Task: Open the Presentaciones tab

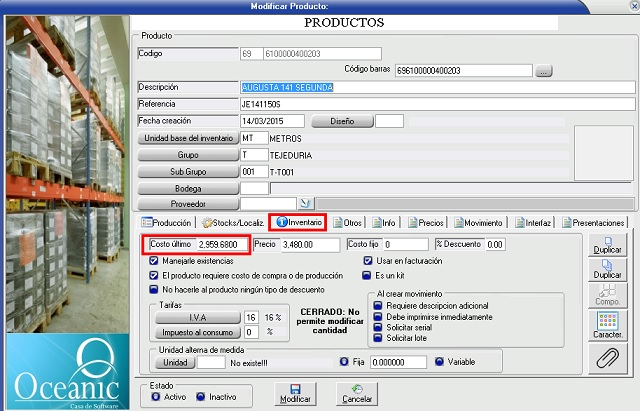Action: tap(593, 222)
